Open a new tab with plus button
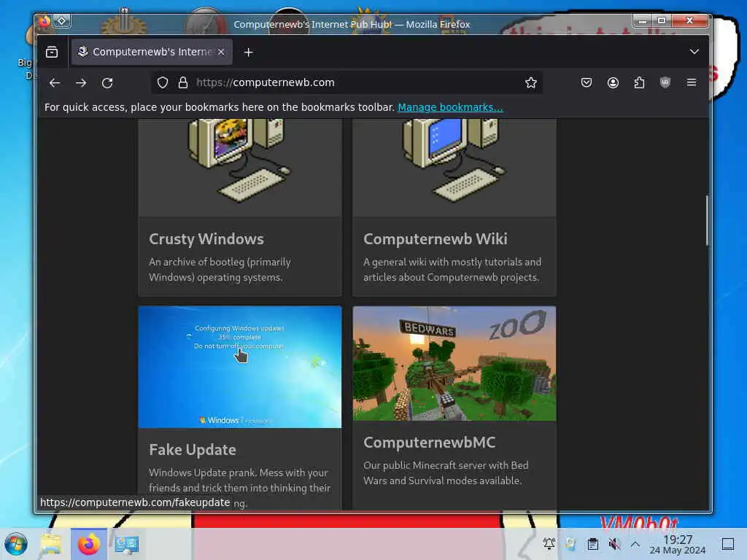Image resolution: width=747 pixels, height=560 pixels. pyautogui.click(x=248, y=52)
